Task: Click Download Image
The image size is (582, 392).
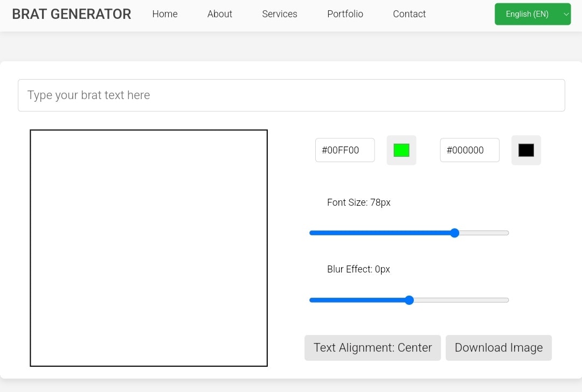Action: pos(498,347)
